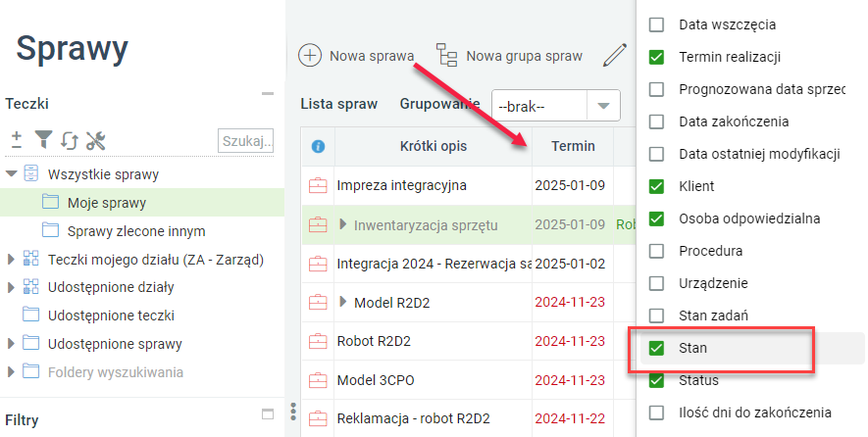Screen dimensions: 868x437
Task: Sort by the Krótki opis column header
Action: tap(434, 147)
